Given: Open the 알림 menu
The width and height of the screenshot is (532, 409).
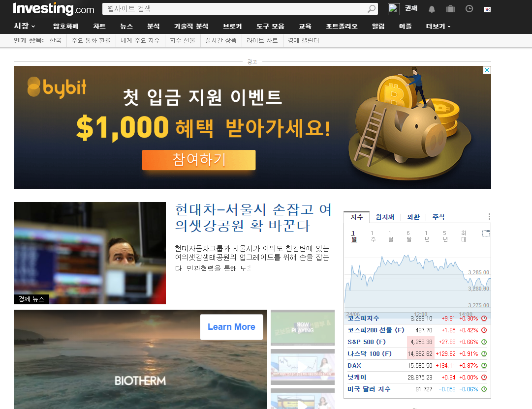Looking at the screenshot, I should (378, 26).
